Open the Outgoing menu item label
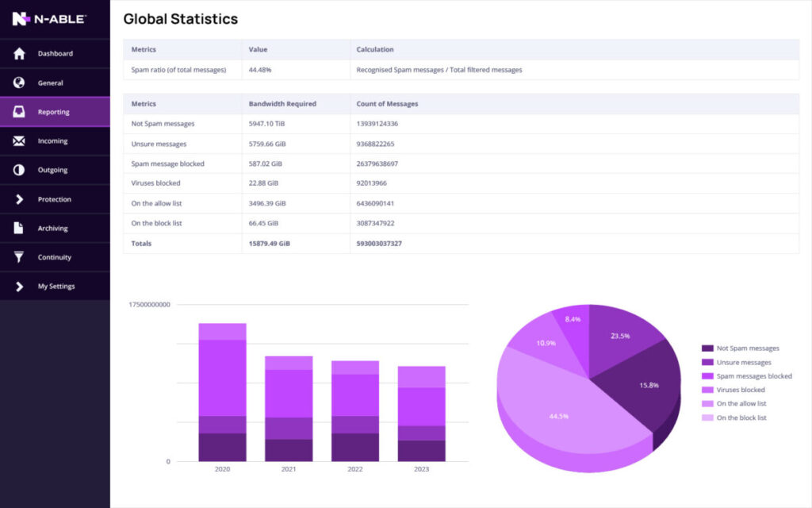The width and height of the screenshot is (812, 508). 52,170
